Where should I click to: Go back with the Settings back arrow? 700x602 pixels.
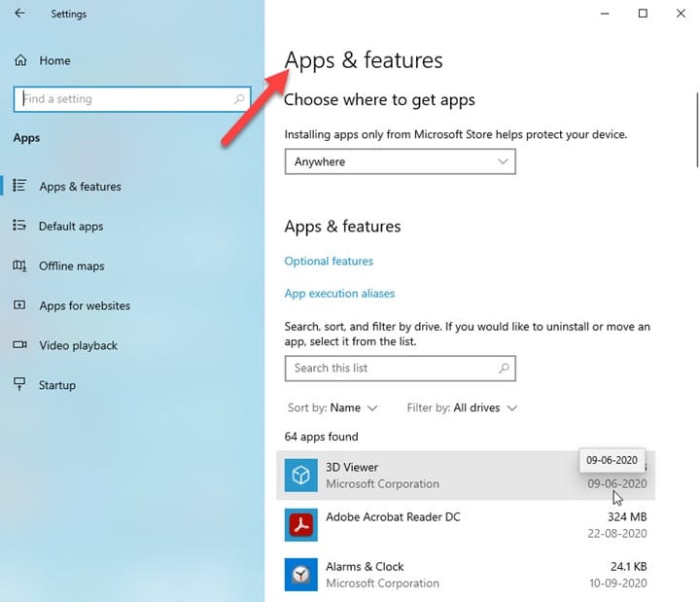click(x=19, y=14)
